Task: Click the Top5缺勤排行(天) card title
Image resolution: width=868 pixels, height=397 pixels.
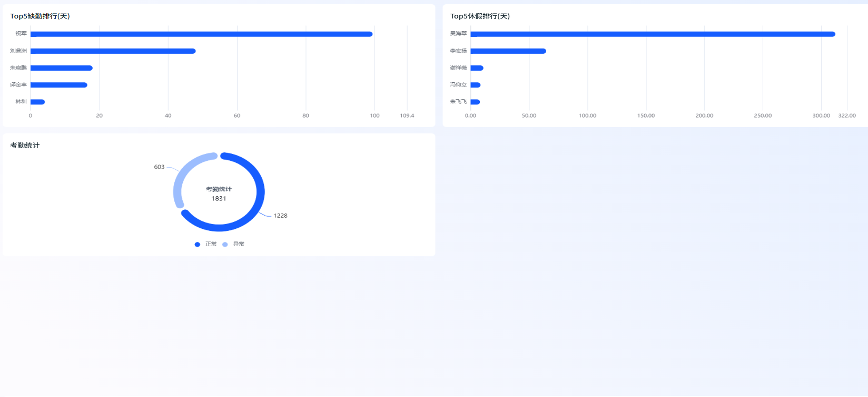Action: click(x=40, y=16)
